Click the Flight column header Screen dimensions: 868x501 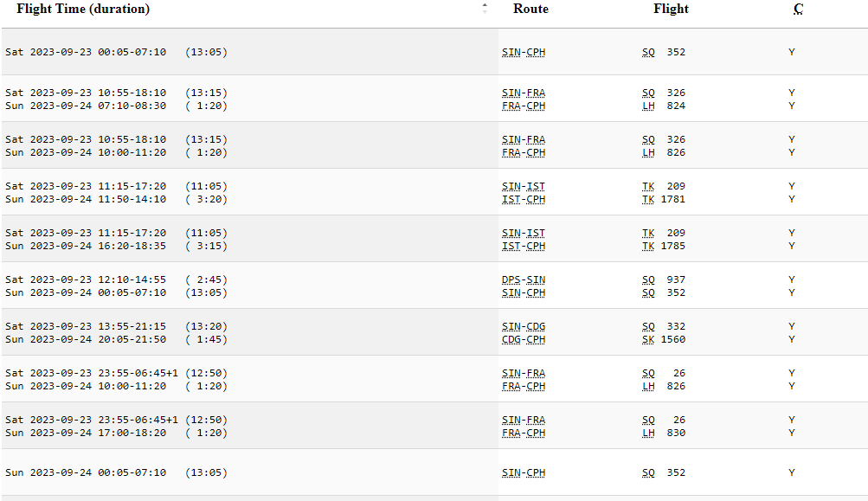[x=671, y=9]
